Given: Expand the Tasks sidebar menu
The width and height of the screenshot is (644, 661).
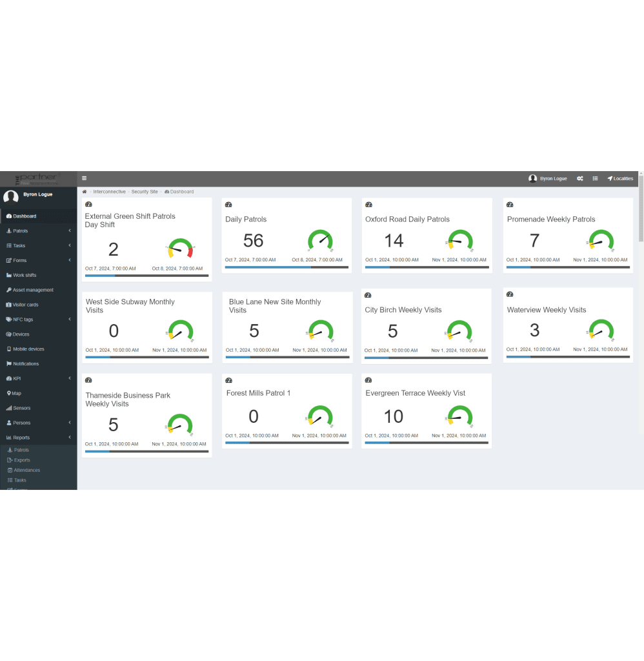Looking at the screenshot, I should click(x=21, y=245).
